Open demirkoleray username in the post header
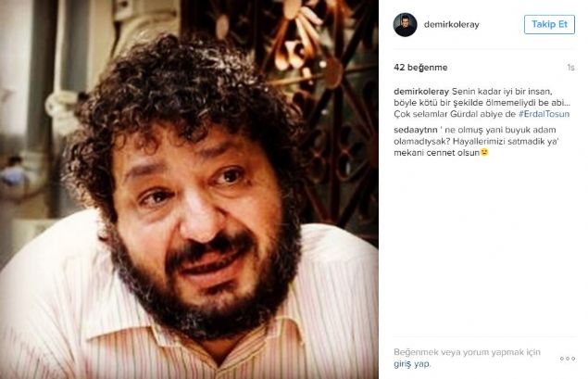The height and width of the screenshot is (379, 588). coord(452,25)
